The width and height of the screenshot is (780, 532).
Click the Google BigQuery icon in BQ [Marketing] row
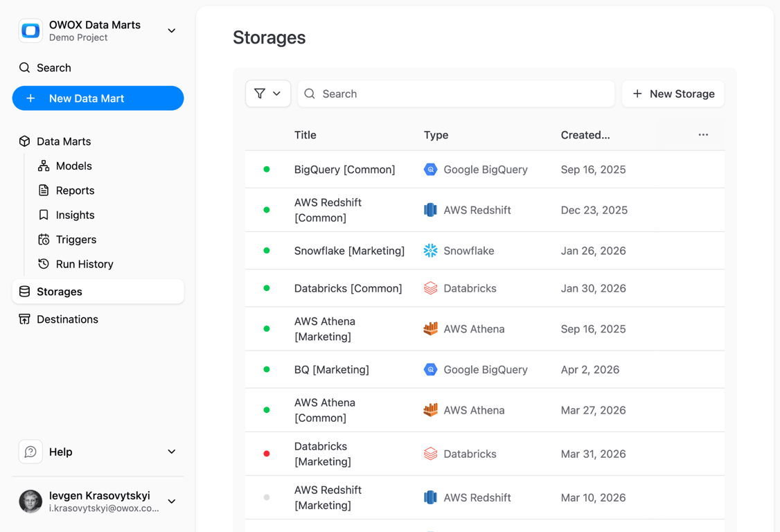point(430,370)
